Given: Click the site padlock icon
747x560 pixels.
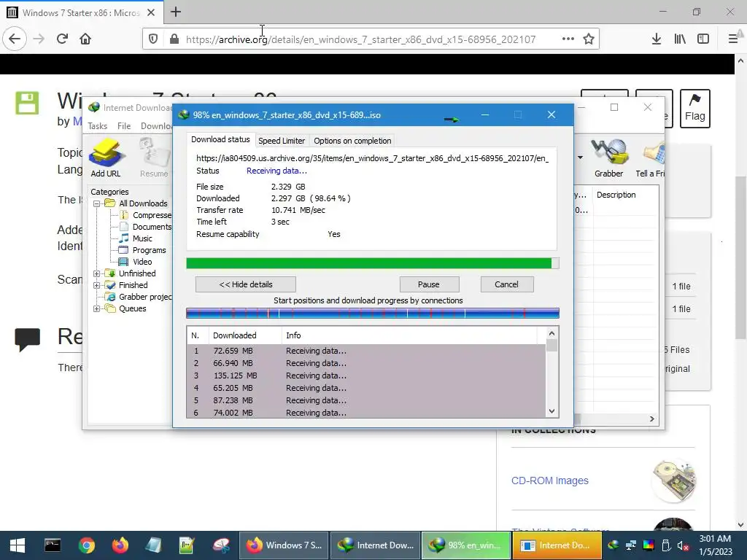Looking at the screenshot, I should point(174,39).
